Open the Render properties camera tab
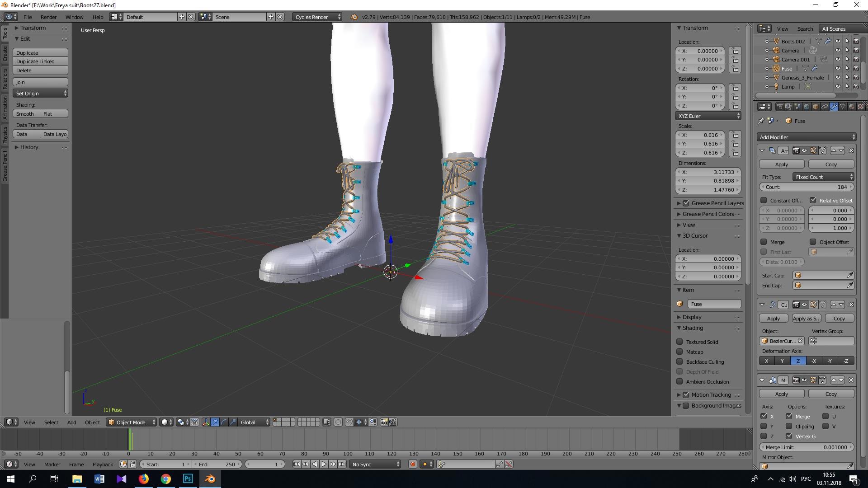Viewport: 868px width, 488px height. 779,107
